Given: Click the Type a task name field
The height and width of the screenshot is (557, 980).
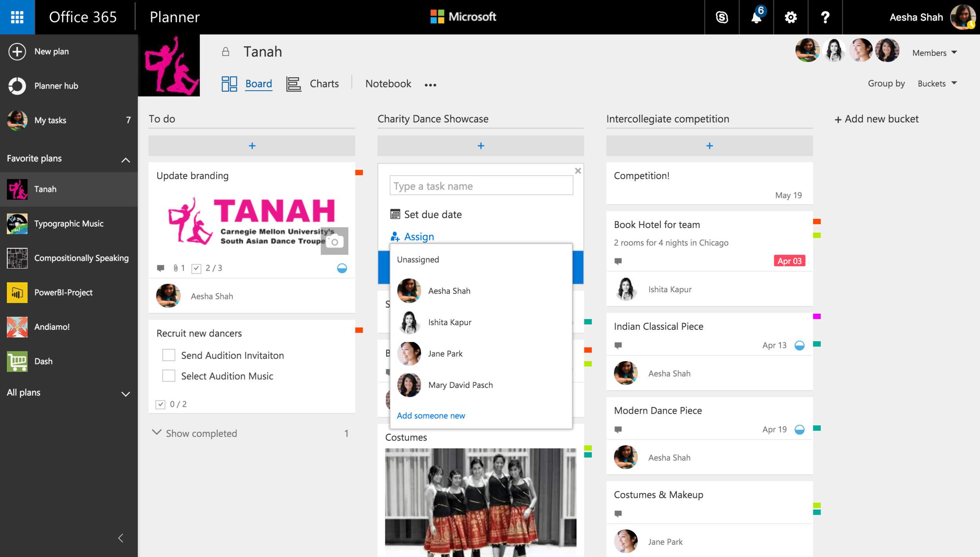Looking at the screenshot, I should (481, 186).
